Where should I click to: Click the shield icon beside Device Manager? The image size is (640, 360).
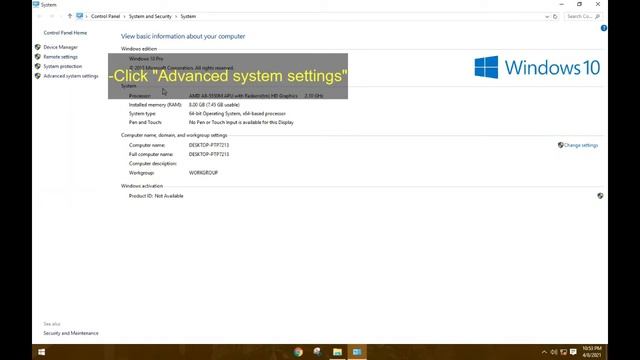38,47
